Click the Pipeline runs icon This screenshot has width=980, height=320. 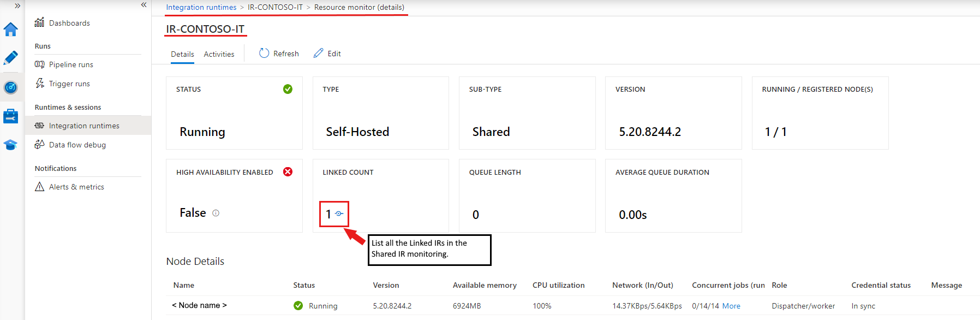coord(39,64)
